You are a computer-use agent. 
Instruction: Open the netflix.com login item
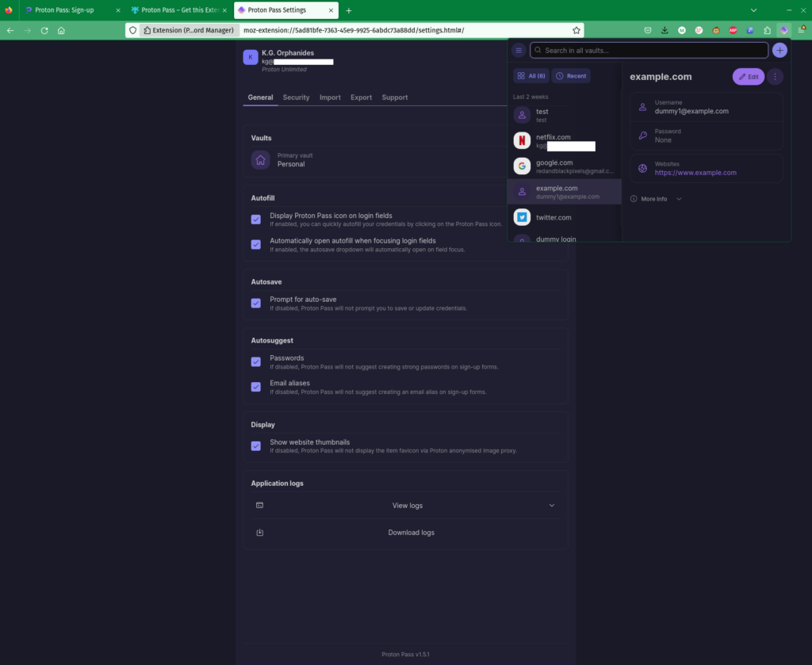pyautogui.click(x=565, y=141)
